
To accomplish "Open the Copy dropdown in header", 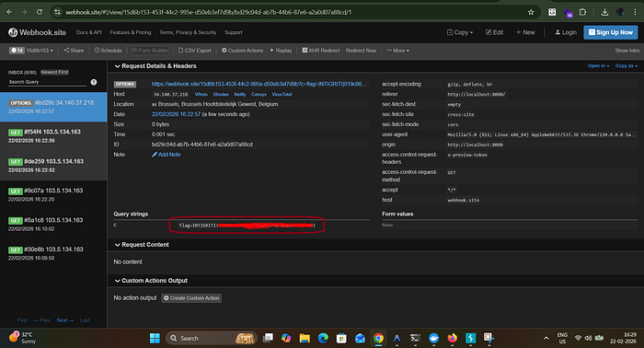I will pyautogui.click(x=460, y=32).
